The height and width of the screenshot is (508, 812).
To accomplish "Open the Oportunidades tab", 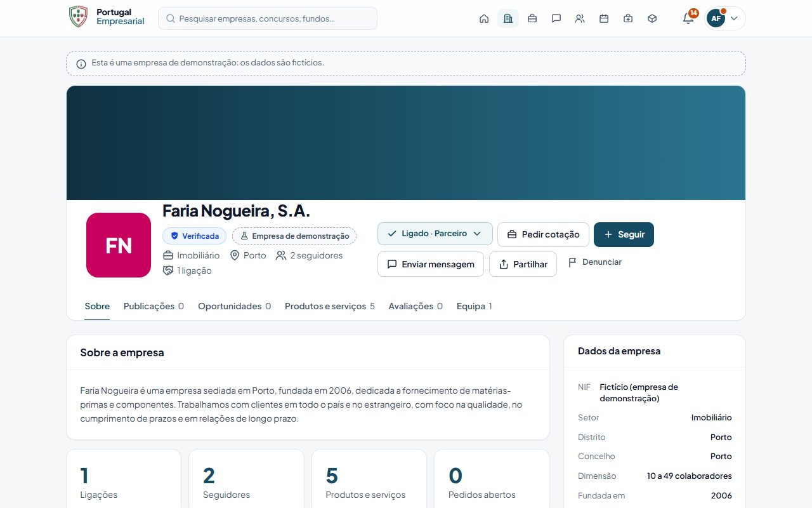I will (235, 307).
